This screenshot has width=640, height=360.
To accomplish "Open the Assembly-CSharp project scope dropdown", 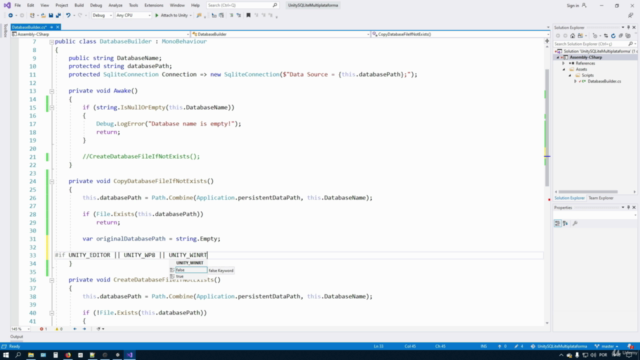I will click(100, 34).
